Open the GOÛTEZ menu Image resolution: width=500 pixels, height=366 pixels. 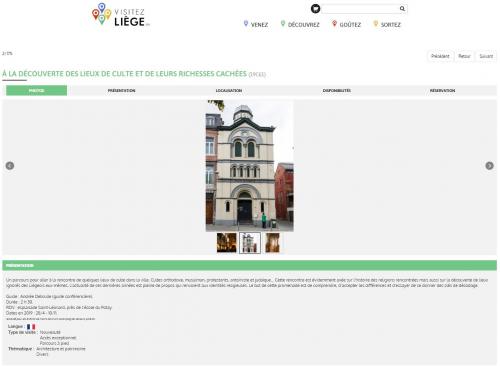point(350,25)
